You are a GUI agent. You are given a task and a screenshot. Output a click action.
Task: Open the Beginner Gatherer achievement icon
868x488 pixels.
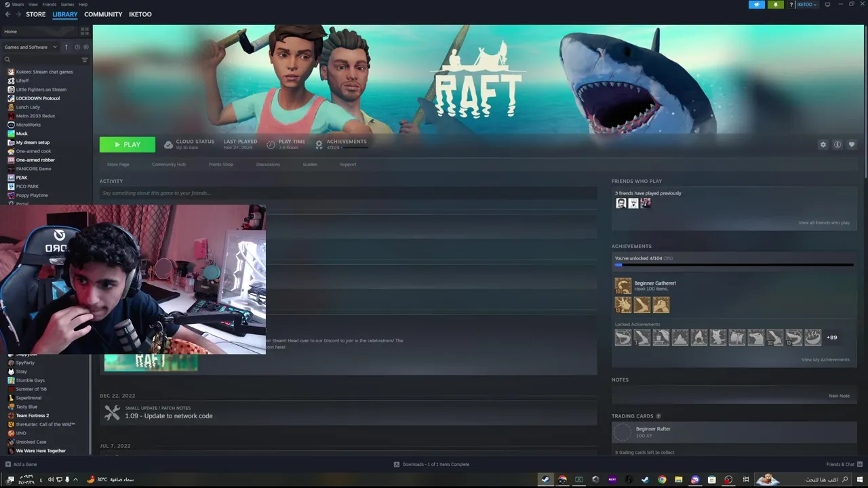coord(623,286)
